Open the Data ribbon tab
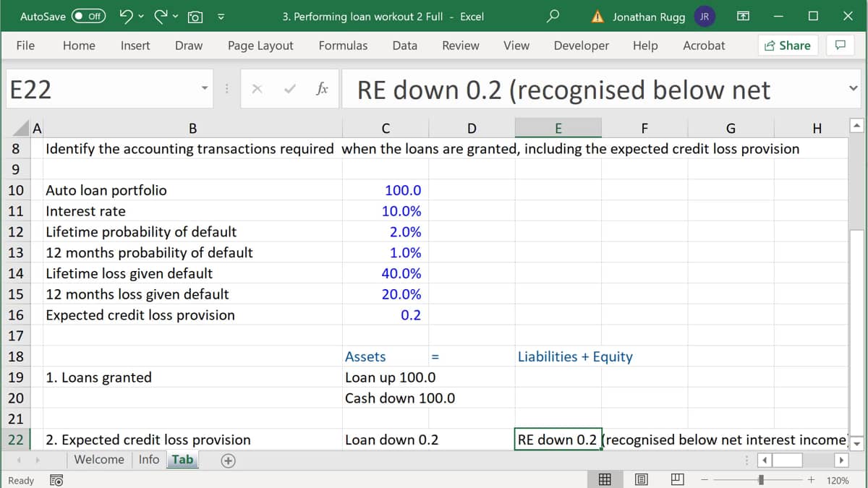Image resolution: width=868 pixels, height=488 pixels. (404, 45)
